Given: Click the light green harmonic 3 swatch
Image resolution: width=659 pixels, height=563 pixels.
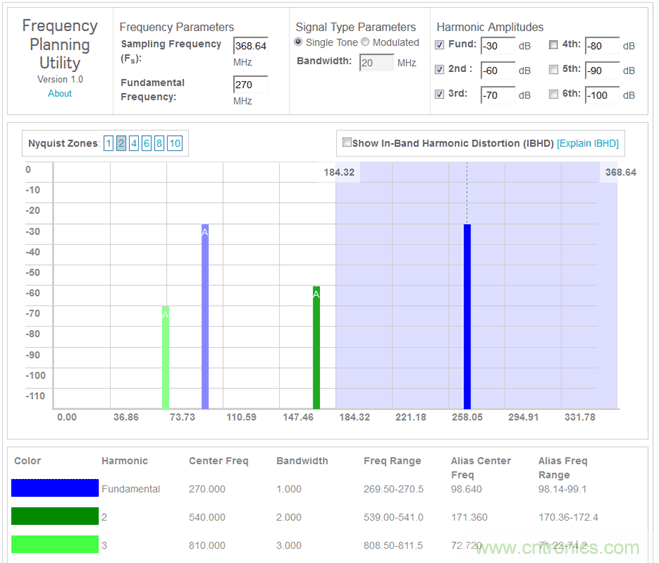Looking at the screenshot, I should [55, 545].
